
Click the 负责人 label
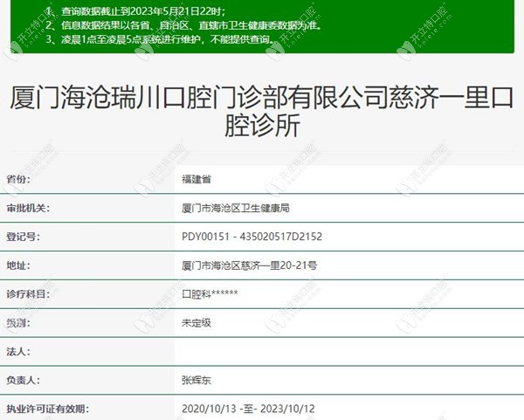[x=23, y=380]
